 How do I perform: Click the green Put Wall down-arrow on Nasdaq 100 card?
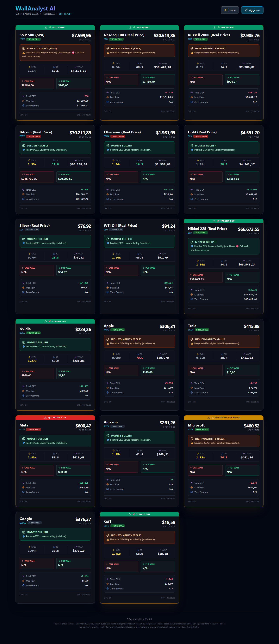(143, 77)
